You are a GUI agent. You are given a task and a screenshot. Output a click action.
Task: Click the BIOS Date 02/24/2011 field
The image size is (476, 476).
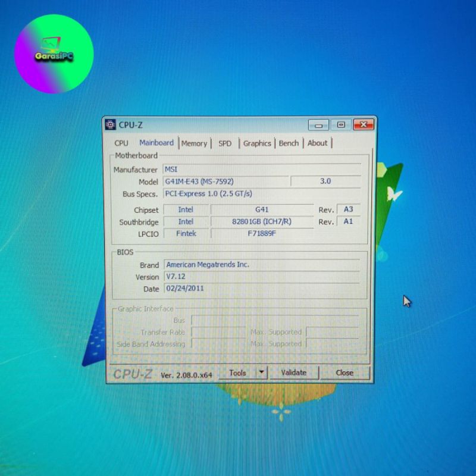tap(262, 289)
